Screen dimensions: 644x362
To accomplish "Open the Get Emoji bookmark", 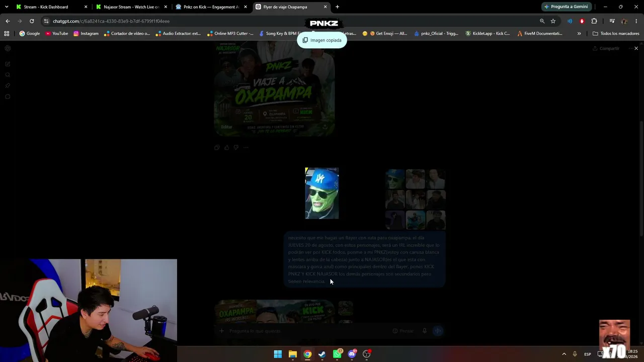I will coord(385,34).
